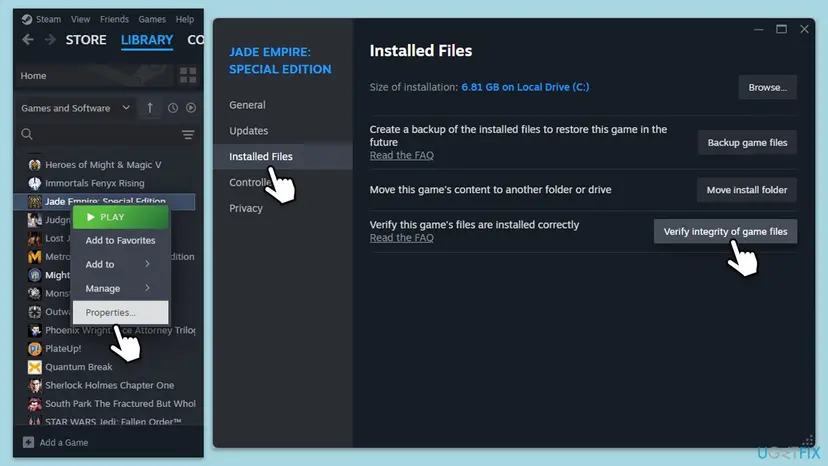Viewport: 828px width, 466px height.
Task: Open the Steam menu
Action: click(x=48, y=19)
